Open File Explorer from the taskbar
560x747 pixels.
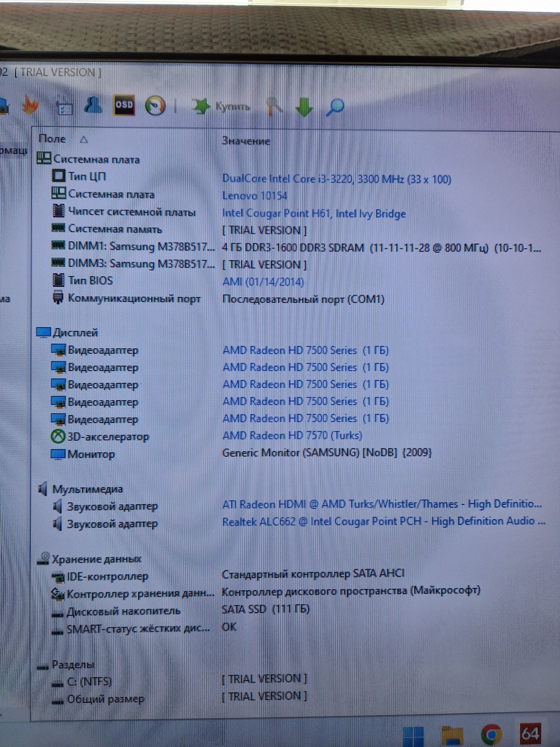click(x=452, y=735)
